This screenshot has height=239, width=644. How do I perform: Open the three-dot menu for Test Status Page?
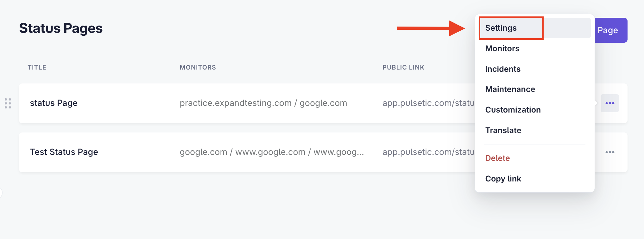tap(610, 152)
